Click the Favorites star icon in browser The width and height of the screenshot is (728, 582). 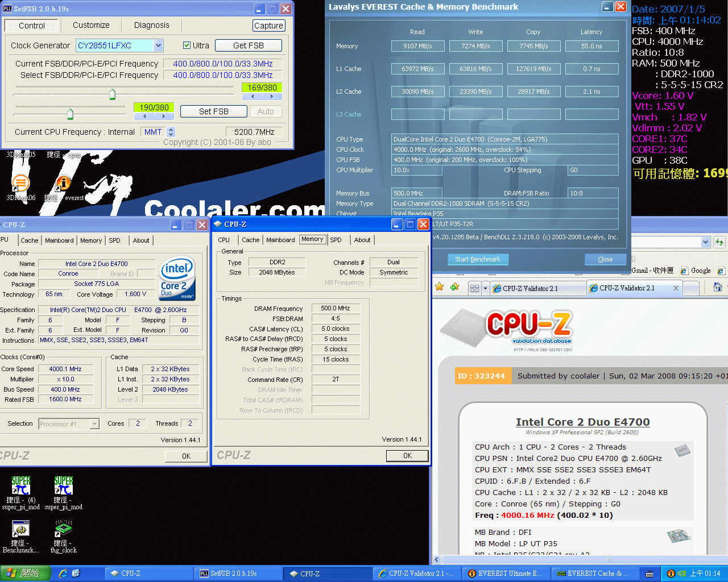point(439,287)
